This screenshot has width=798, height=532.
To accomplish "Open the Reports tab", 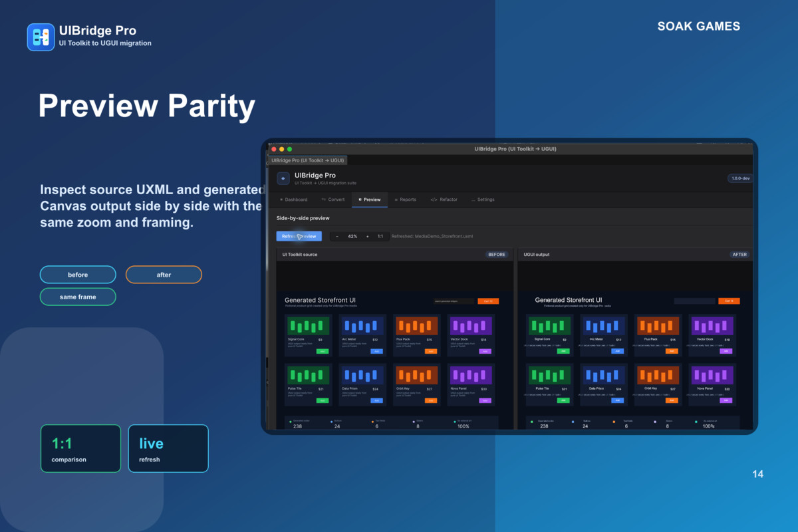I will click(x=405, y=199).
